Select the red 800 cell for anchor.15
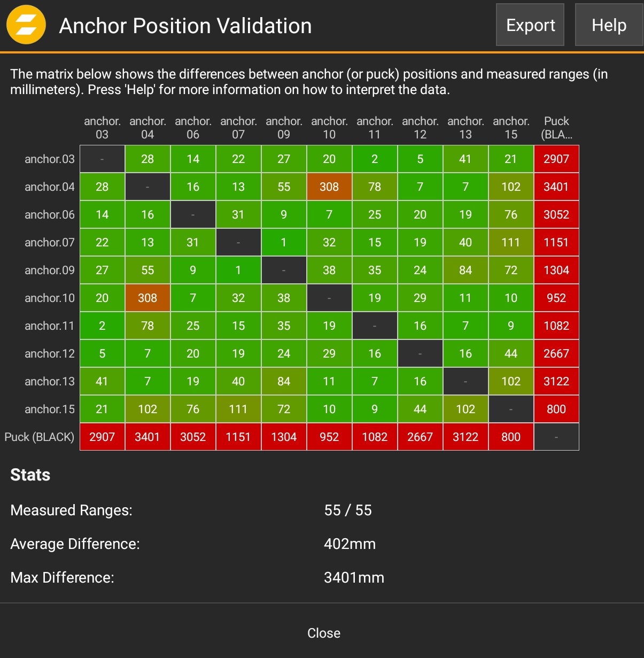The height and width of the screenshot is (658, 644). [556, 409]
